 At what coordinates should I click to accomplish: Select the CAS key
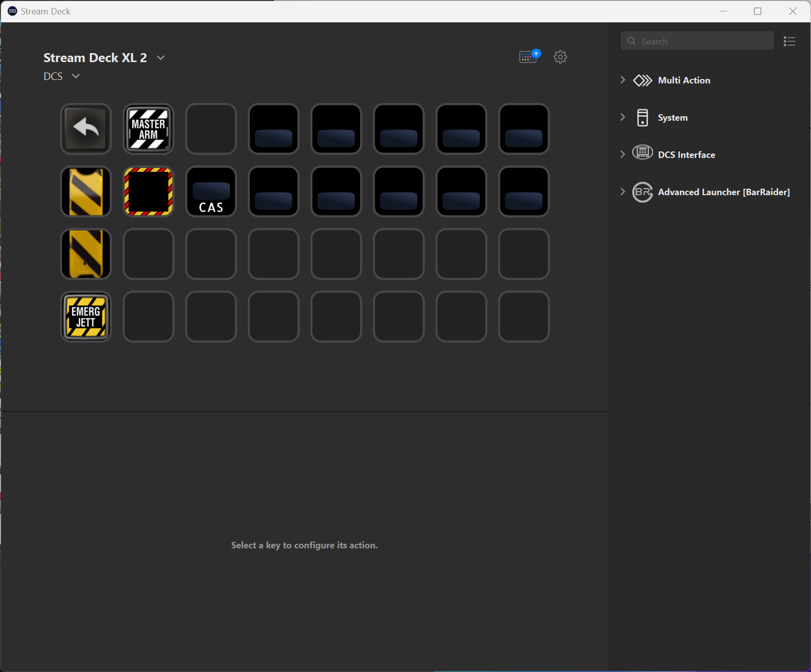(x=211, y=191)
